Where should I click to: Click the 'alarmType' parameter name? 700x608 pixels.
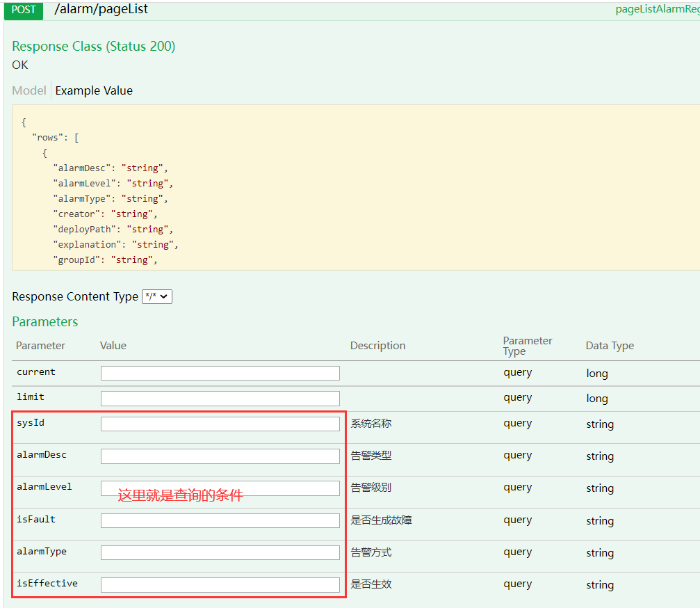click(42, 552)
